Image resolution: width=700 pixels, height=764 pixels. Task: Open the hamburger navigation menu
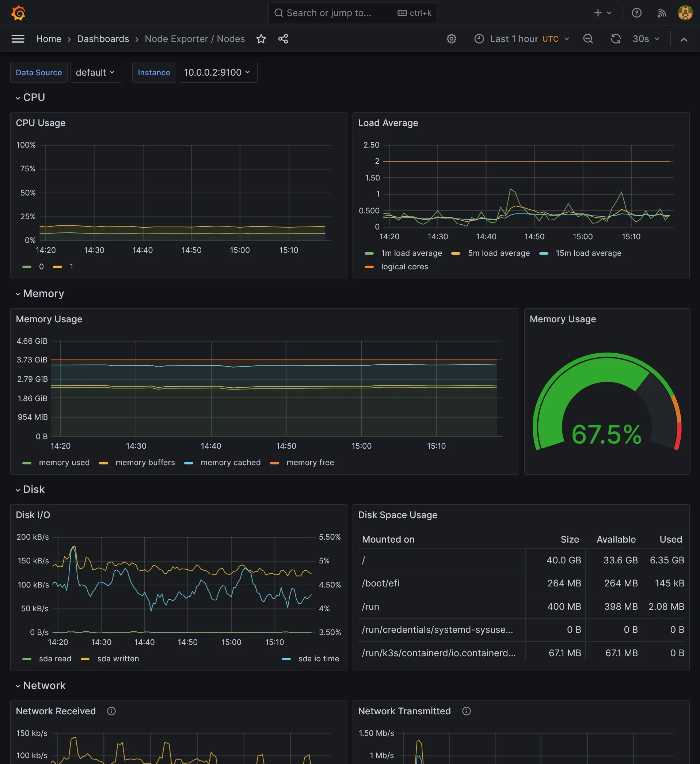18,39
